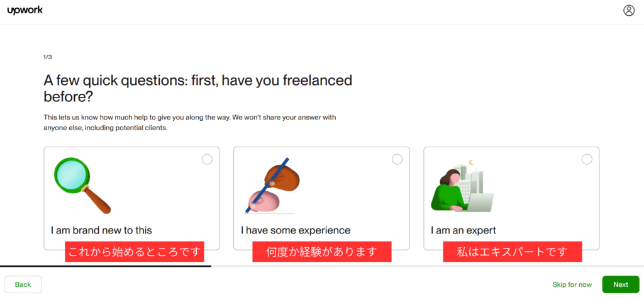Choose the 'I am brand new to this' text

pyautogui.click(x=101, y=230)
